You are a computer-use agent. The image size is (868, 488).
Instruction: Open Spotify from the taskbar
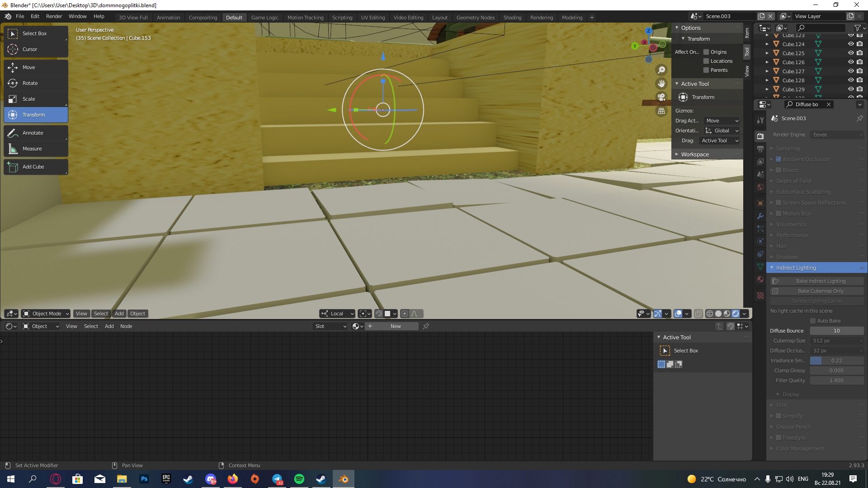[299, 479]
